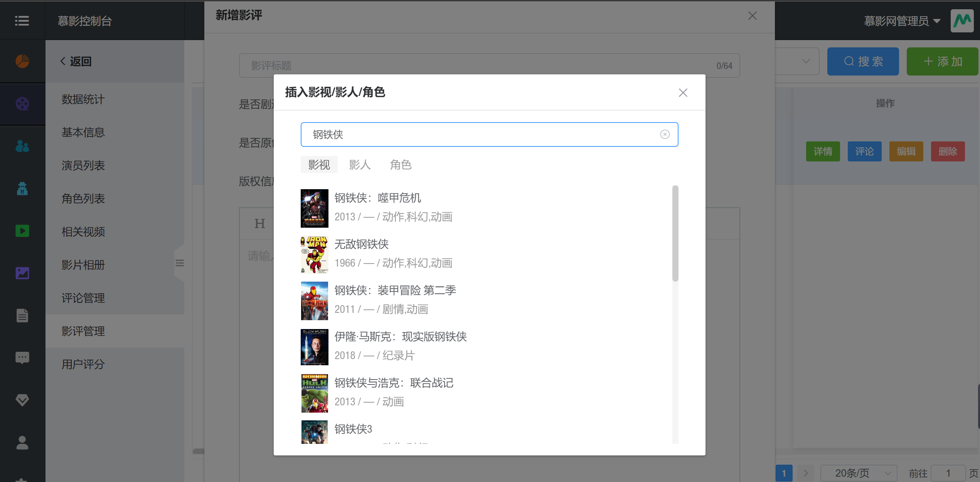The height and width of the screenshot is (482, 980).
Task: Open the document sidebar icon
Action: click(22, 316)
